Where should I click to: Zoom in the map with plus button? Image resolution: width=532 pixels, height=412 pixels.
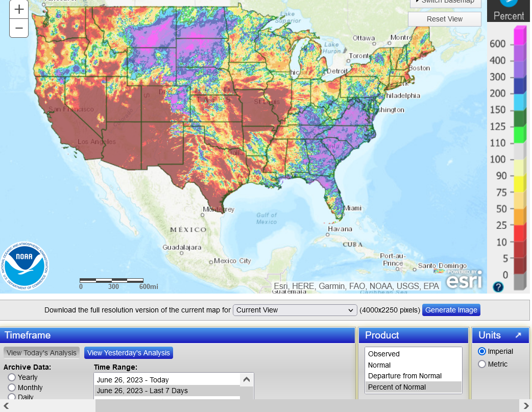19,9
